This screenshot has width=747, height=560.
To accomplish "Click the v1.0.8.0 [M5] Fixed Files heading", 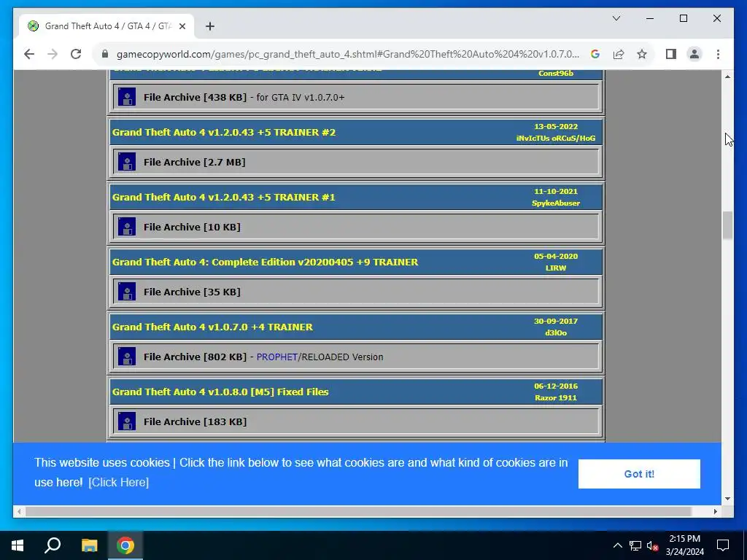I will tap(220, 392).
